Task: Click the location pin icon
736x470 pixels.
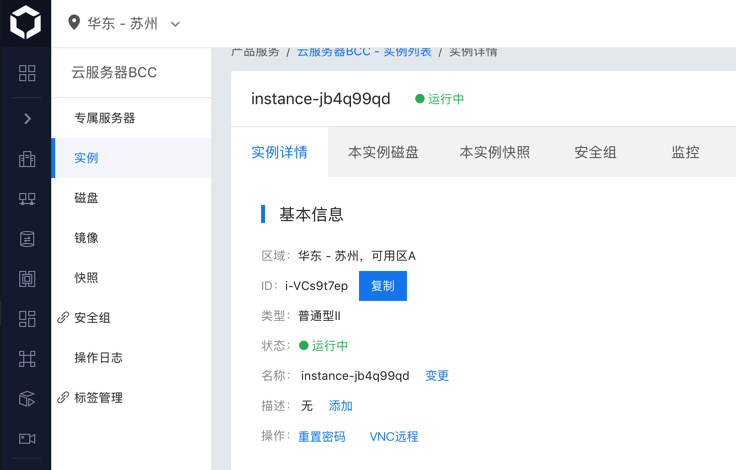Action: [x=74, y=23]
